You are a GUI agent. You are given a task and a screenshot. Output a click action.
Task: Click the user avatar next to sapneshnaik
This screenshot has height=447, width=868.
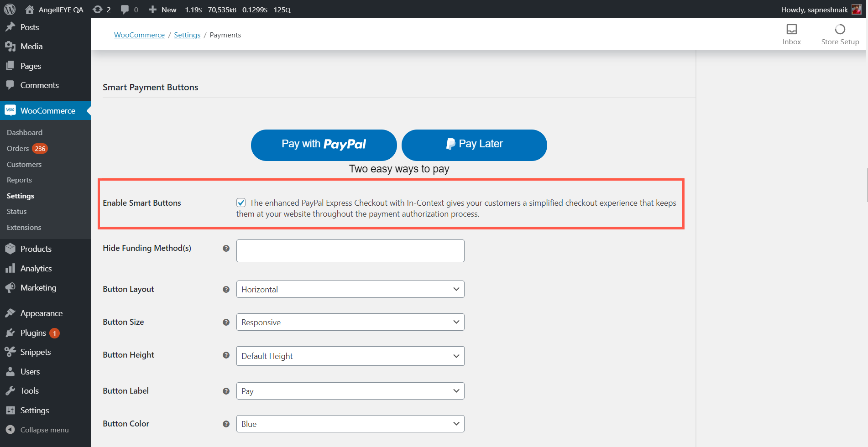coord(856,10)
